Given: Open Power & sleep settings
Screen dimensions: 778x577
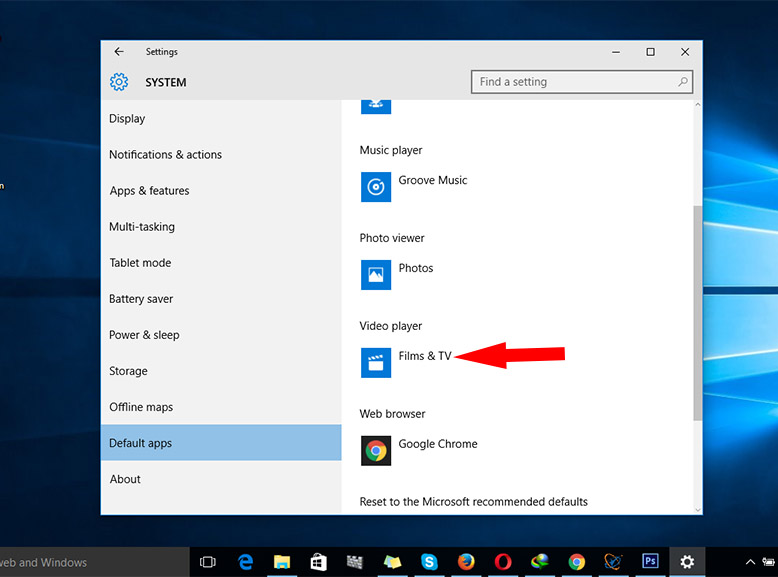Looking at the screenshot, I should pos(221,335).
